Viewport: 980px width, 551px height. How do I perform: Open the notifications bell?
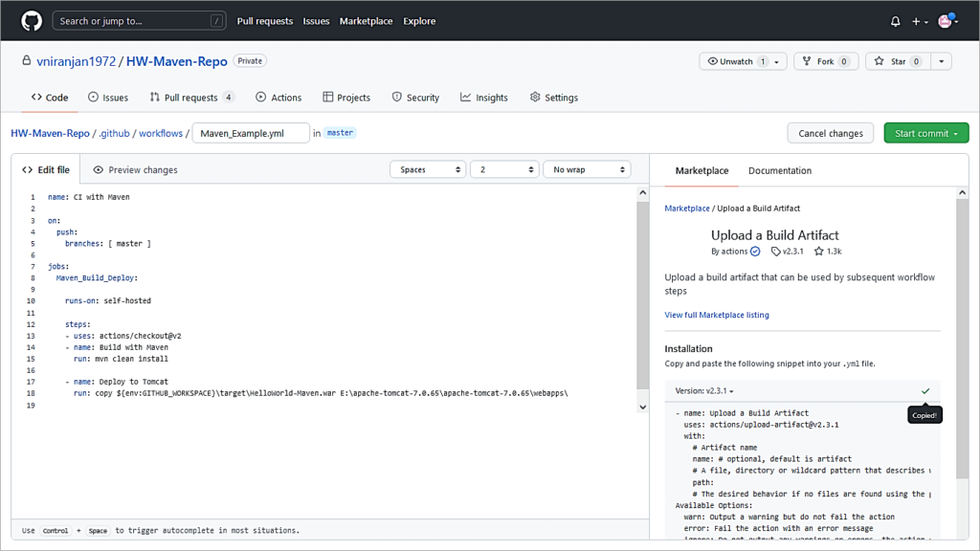tap(895, 21)
